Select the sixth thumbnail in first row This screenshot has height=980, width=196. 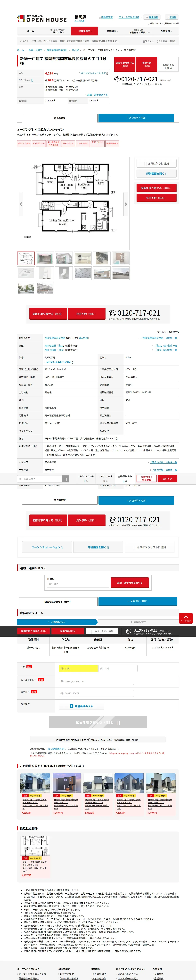click(x=121, y=258)
